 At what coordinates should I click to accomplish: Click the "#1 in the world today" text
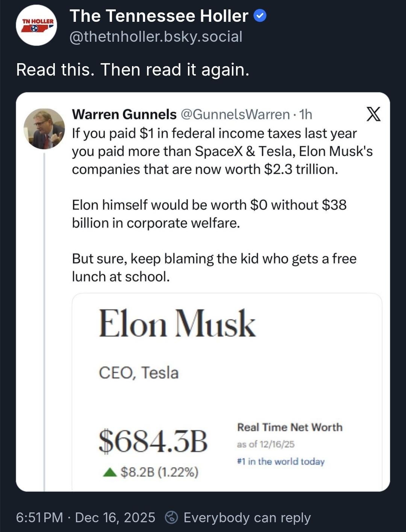tap(280, 461)
